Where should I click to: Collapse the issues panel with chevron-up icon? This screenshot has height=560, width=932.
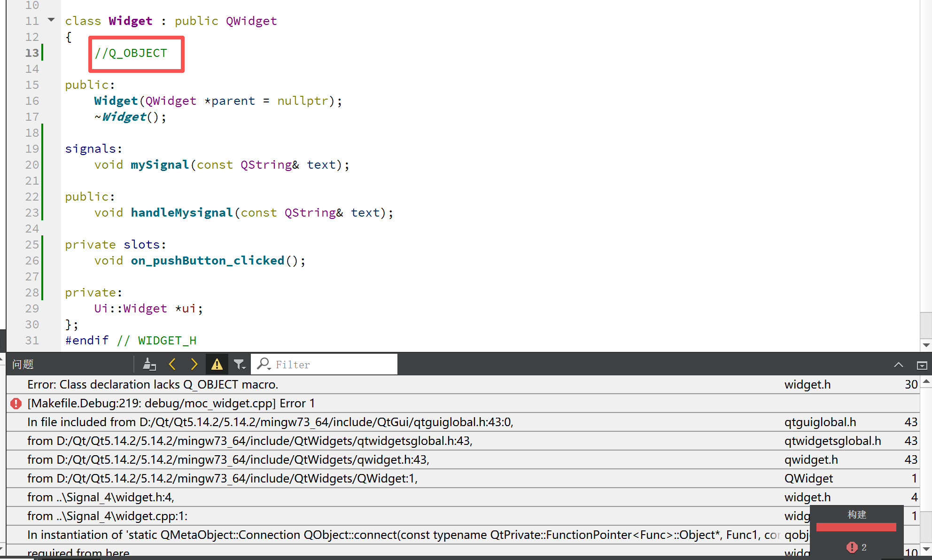click(898, 365)
